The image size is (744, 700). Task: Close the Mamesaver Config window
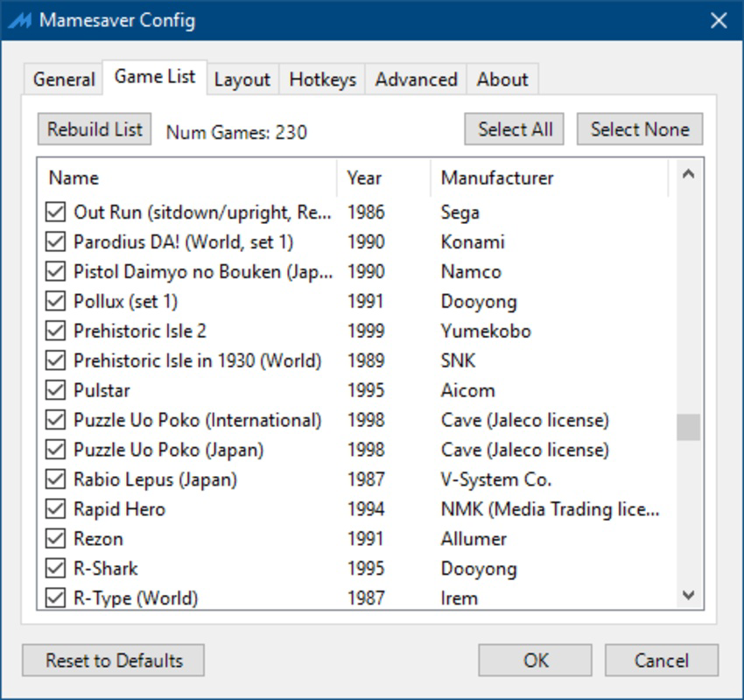(719, 20)
